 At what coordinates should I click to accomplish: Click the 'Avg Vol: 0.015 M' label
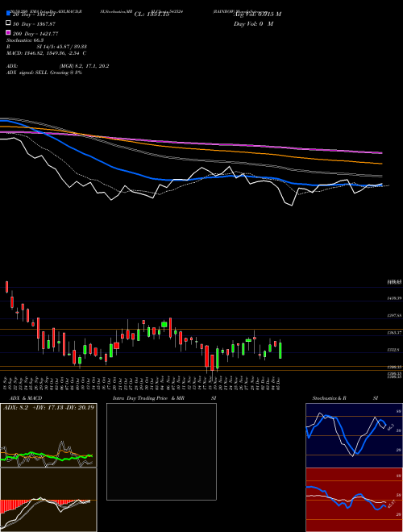click(257, 15)
